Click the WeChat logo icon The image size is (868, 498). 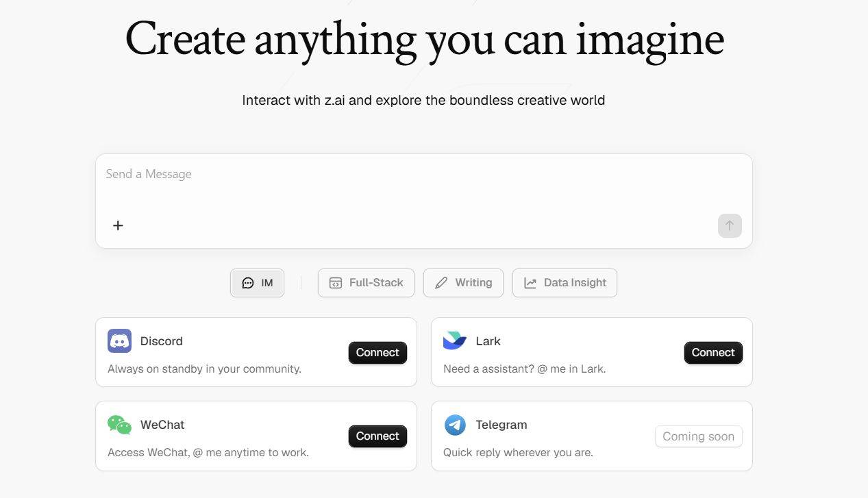coord(119,425)
